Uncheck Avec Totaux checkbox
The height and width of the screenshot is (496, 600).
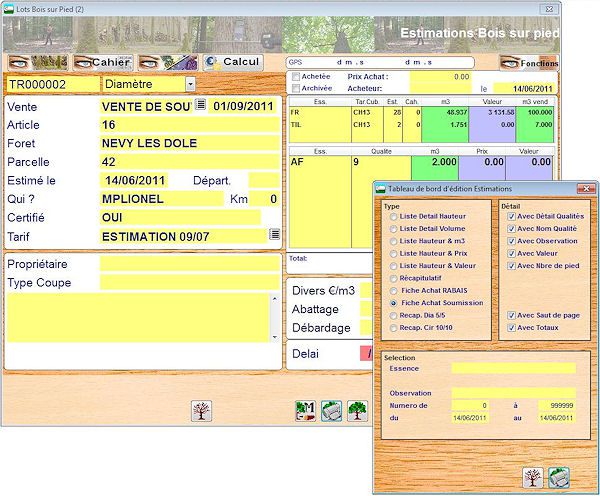click(x=511, y=328)
